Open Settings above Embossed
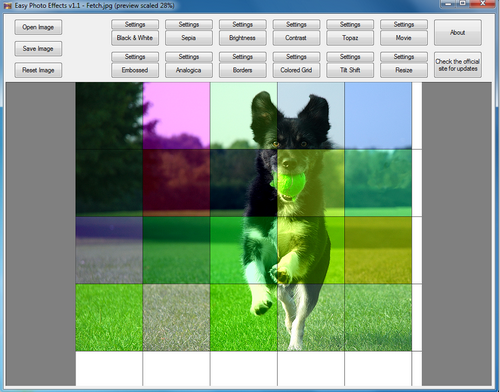Image resolution: width=500 pixels, height=392 pixels. pos(135,57)
